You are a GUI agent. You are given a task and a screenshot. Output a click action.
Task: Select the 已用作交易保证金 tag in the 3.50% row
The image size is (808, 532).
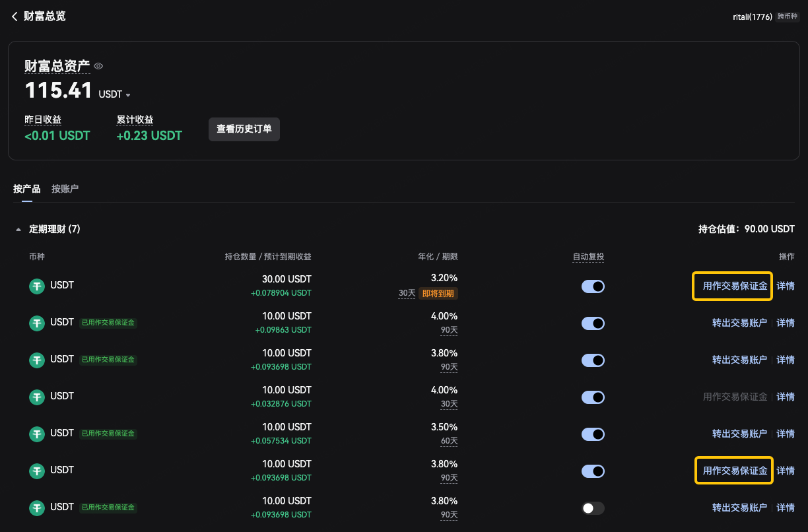tap(108, 434)
